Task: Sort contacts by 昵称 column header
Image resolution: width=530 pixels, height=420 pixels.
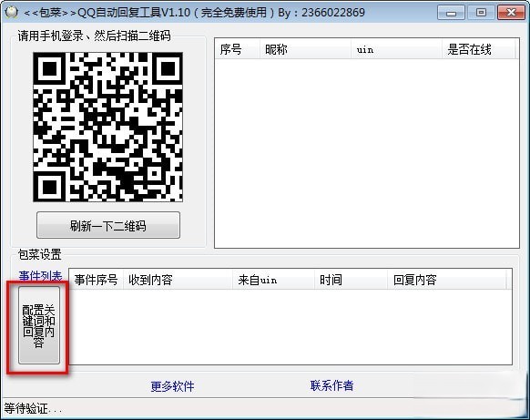Action: [x=306, y=49]
